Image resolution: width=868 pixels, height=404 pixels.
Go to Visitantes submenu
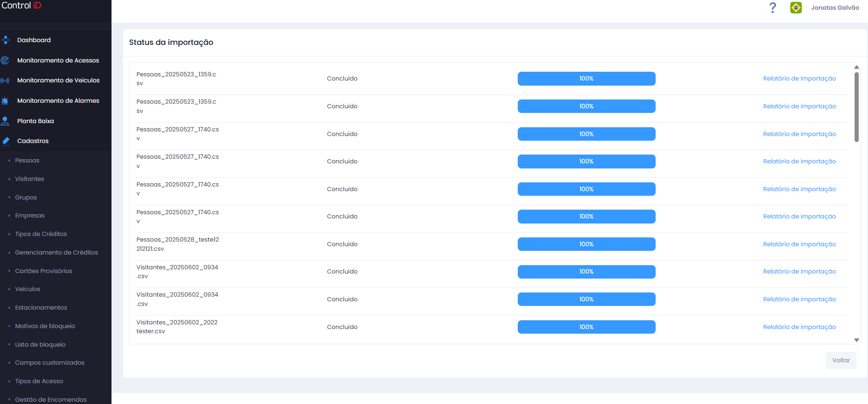30,179
